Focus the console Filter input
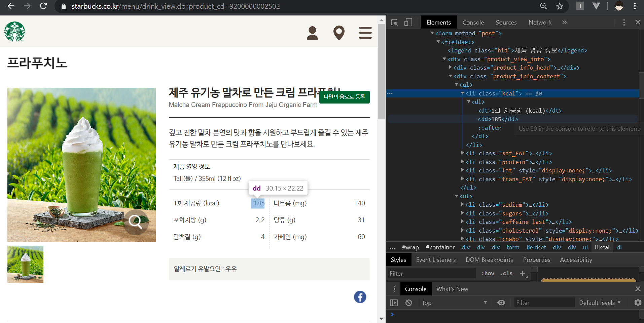This screenshot has height=323, width=644. (544, 303)
